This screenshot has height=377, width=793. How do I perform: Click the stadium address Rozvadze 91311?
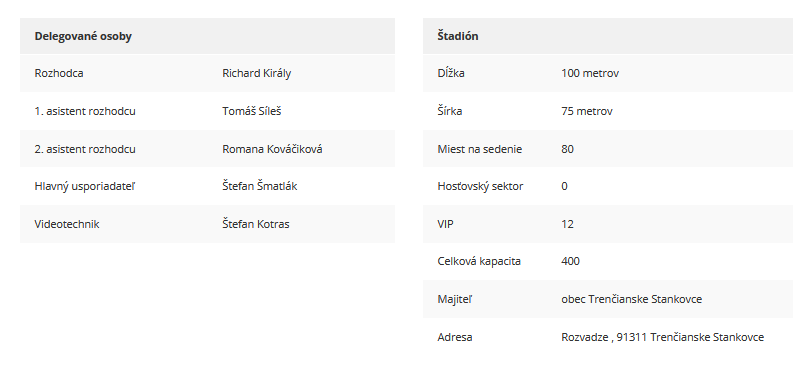[x=663, y=337]
